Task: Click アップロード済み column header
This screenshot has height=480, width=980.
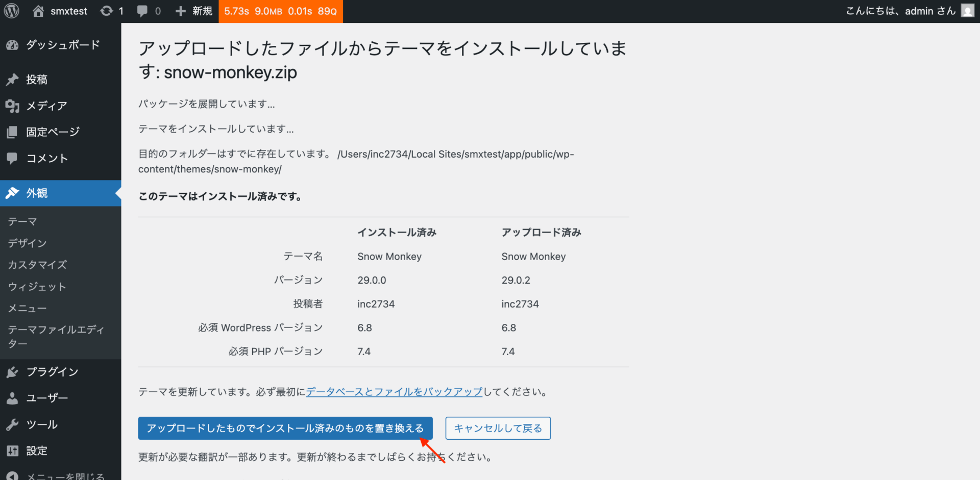Action: tap(541, 233)
